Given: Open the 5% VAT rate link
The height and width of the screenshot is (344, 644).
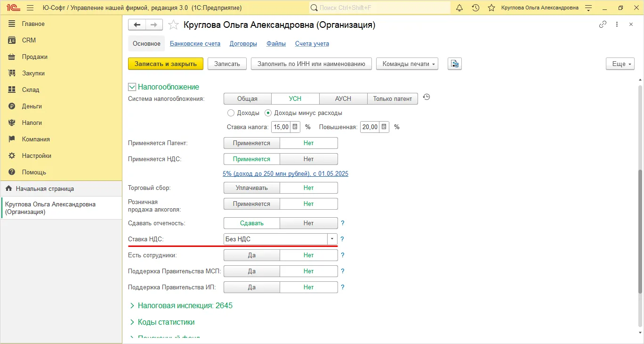Looking at the screenshot, I should [285, 173].
